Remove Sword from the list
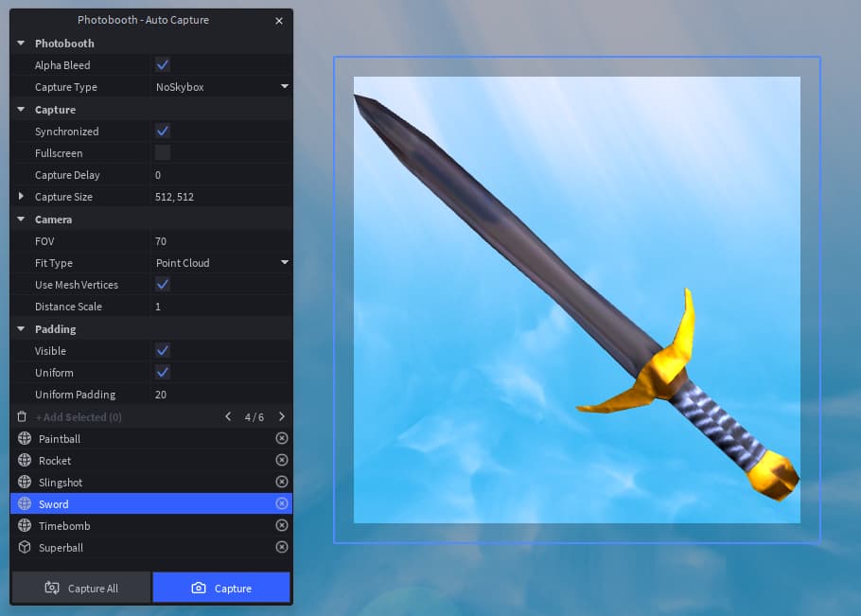Screen dimensions: 861x616 (x=282, y=503)
